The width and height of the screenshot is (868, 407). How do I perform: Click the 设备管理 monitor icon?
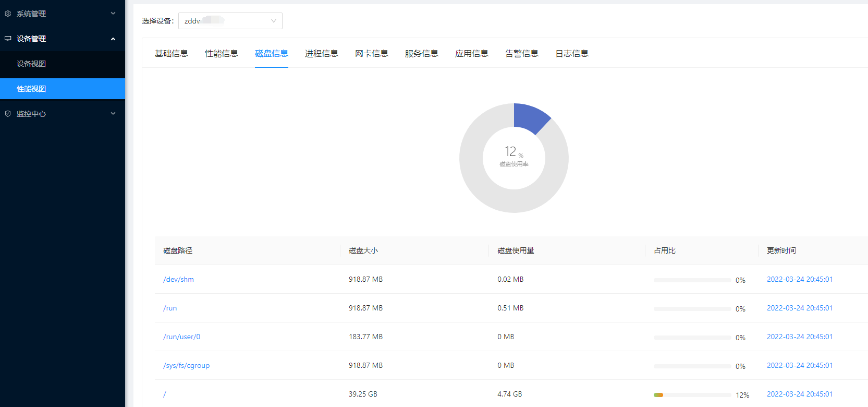click(8, 39)
